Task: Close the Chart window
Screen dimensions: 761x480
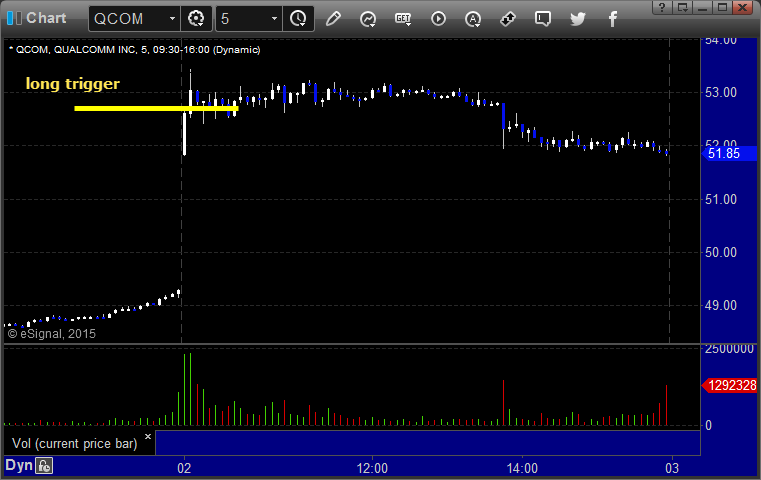Action: pyautogui.click(x=743, y=7)
